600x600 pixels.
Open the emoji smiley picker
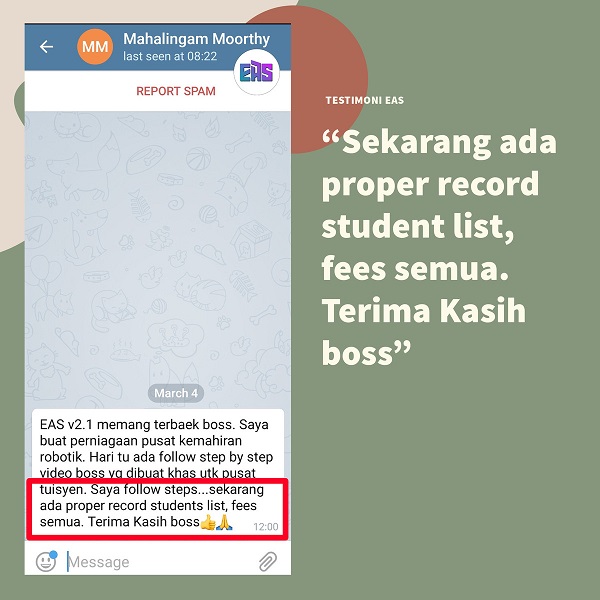click(46, 562)
